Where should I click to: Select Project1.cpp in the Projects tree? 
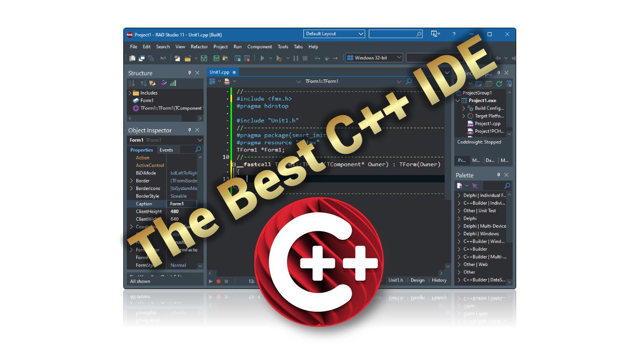[488, 124]
